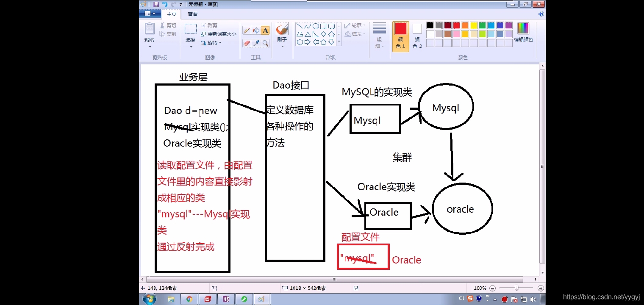Select the Right arrow shape
Viewport: 644px width, 305px height.
308,42
